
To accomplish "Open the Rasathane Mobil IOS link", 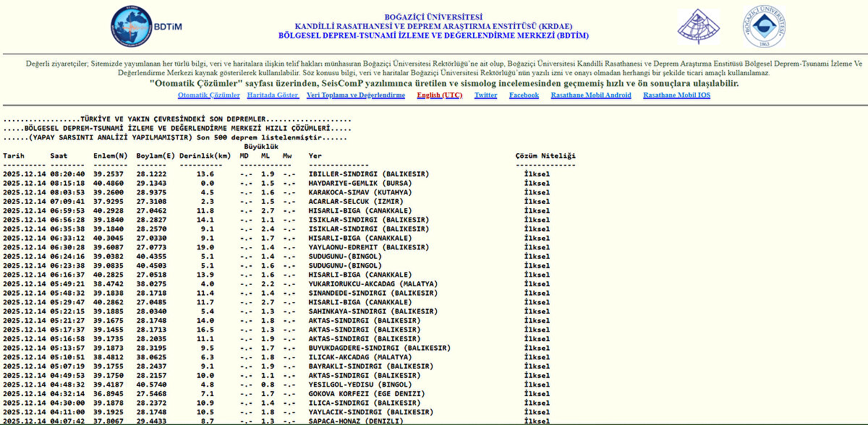I will coord(676,95).
